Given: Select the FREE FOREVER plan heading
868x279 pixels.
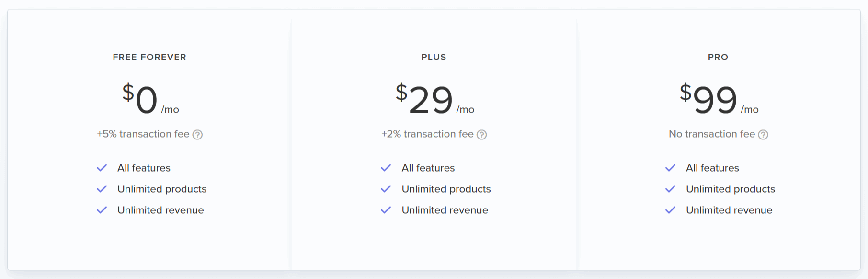Looking at the screenshot, I should (x=149, y=57).
